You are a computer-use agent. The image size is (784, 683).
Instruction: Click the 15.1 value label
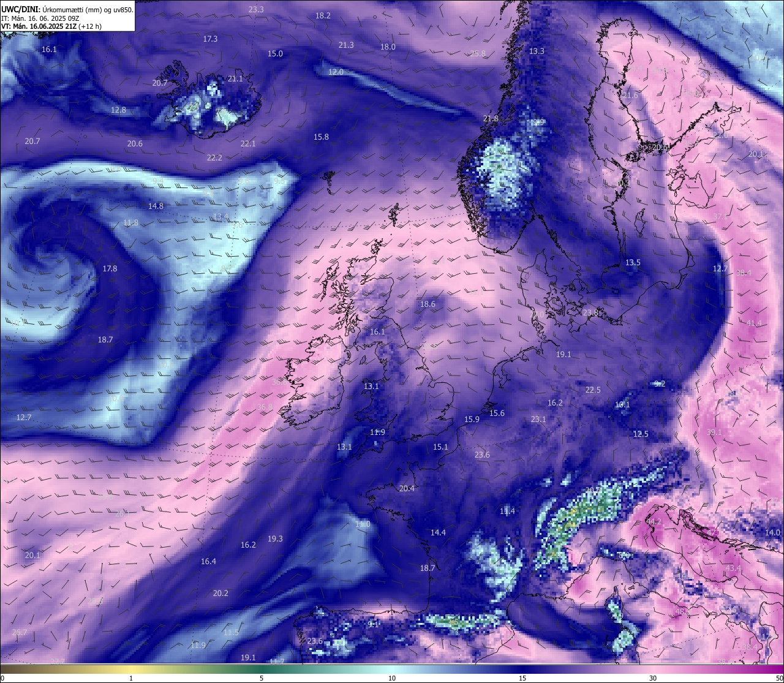(x=440, y=447)
